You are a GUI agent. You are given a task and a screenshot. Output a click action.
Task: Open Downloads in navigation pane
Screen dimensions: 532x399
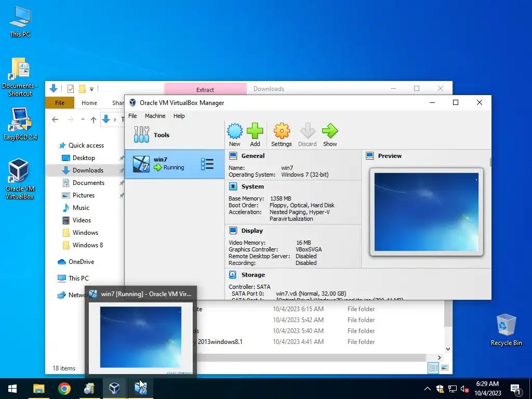[88, 170]
